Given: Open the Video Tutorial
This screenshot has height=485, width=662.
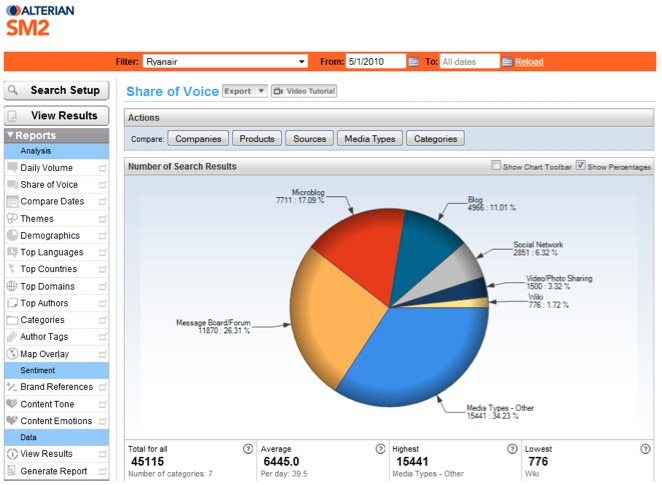Looking at the screenshot, I should [x=304, y=91].
